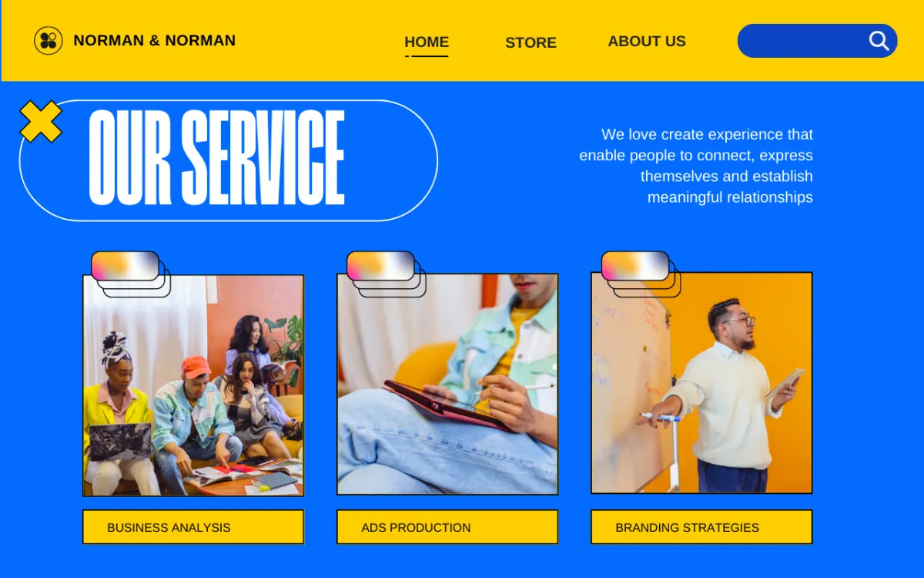Viewport: 924px width, 578px height.
Task: Open the ABOUT US page
Action: (x=647, y=42)
